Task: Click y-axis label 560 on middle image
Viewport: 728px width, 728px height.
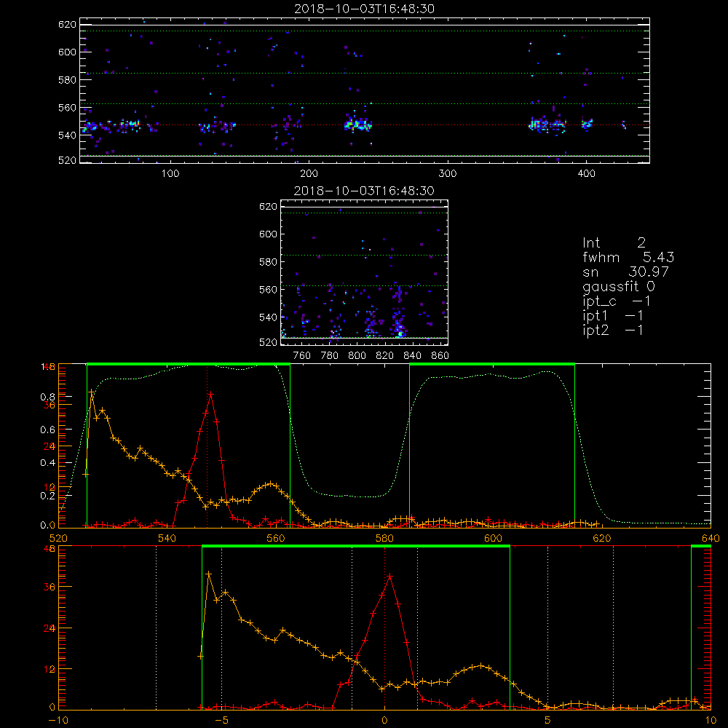Action: click(x=268, y=290)
